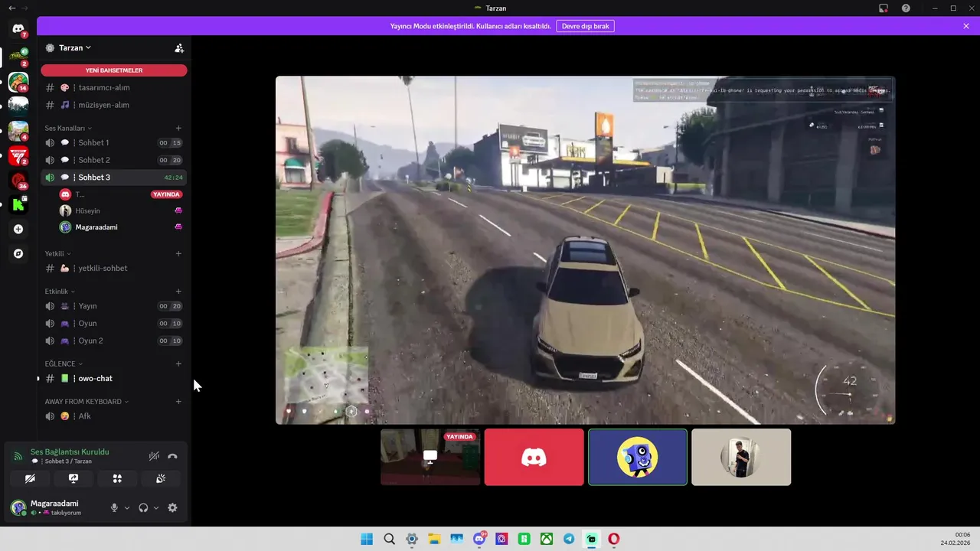The image size is (980, 551).
Task: Join the Oyun 2 voice channel
Action: pos(114,341)
